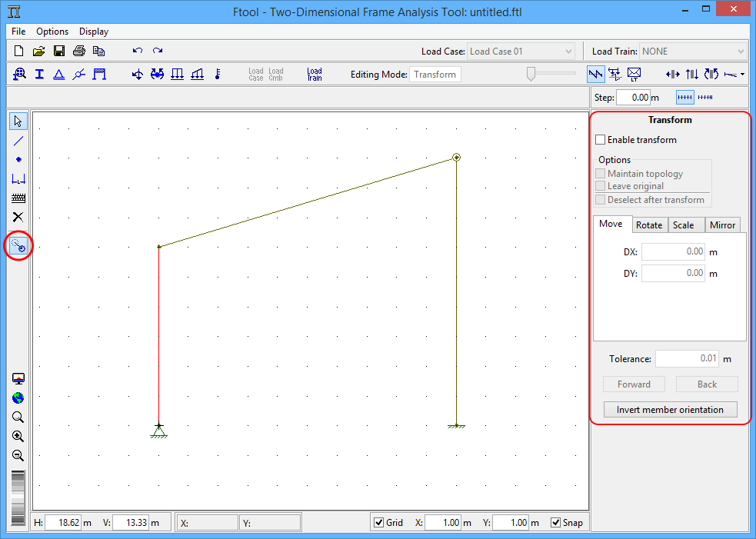Open the Options menu
This screenshot has height=539, width=756.
pos(52,32)
